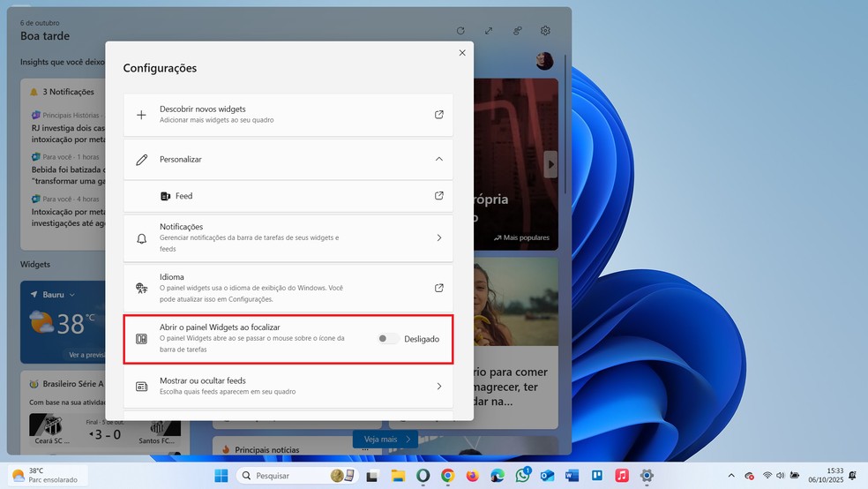
Task: Select the Descobrir novos widgets row
Action: 265,115
